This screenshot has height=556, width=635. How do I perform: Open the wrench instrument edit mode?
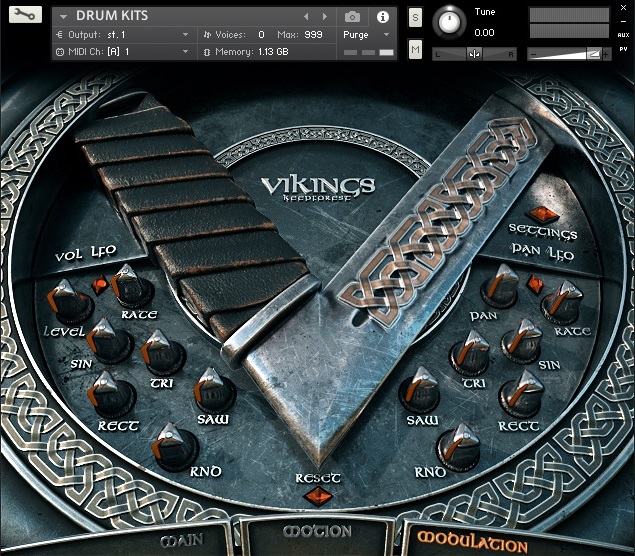point(25,15)
